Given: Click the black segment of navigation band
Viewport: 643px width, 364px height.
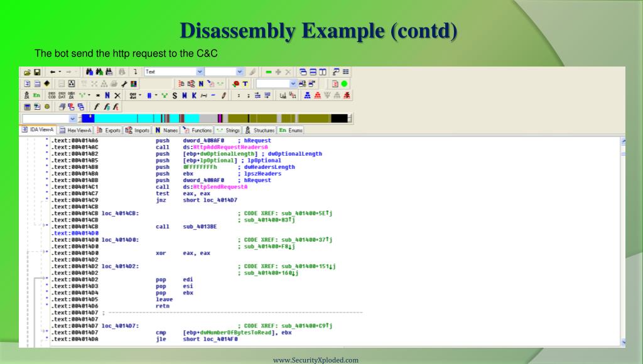Looking at the screenshot, I should (339, 119).
